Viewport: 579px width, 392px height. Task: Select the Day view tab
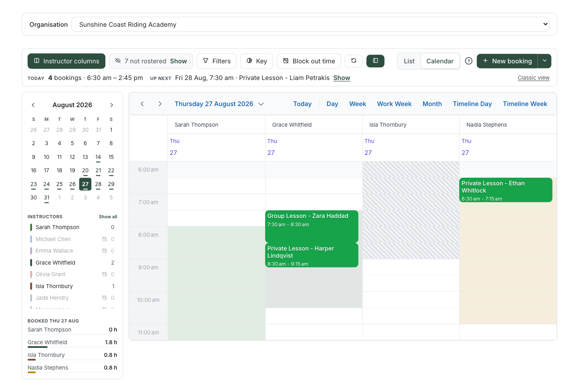332,104
